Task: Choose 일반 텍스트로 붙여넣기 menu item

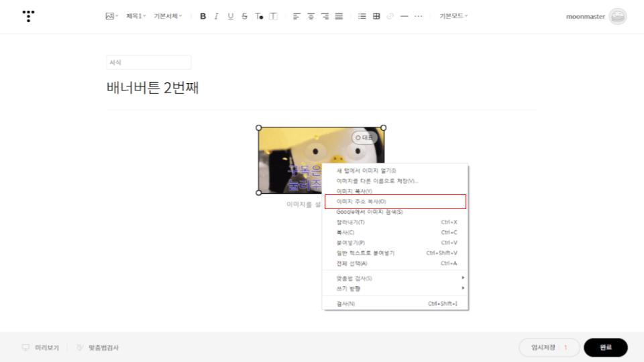Action: pyautogui.click(x=395, y=253)
